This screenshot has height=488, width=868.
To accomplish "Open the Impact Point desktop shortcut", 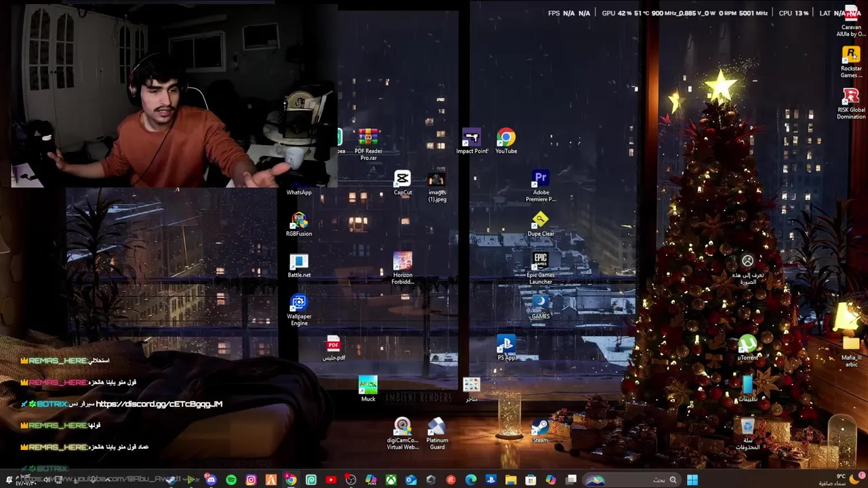I will point(471,141).
